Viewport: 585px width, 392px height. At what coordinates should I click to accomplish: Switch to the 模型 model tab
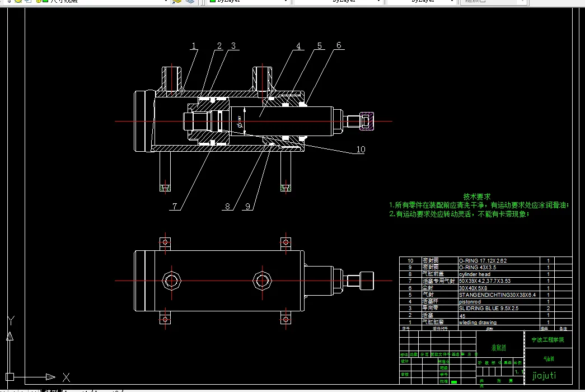click(52, 390)
